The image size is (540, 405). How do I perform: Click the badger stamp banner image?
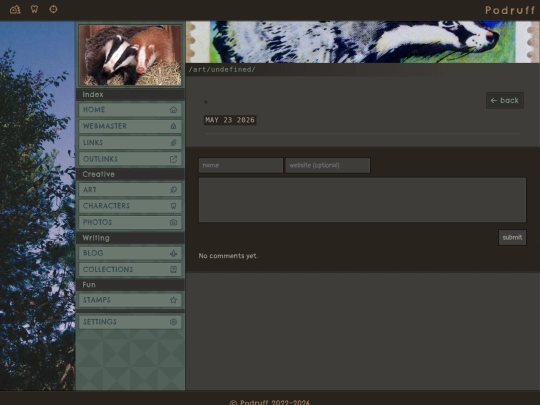[363, 42]
